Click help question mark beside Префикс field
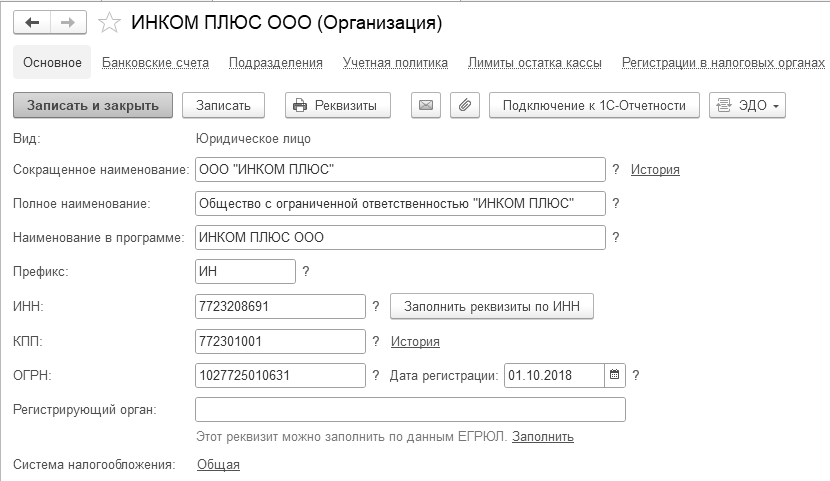 pyautogui.click(x=306, y=271)
